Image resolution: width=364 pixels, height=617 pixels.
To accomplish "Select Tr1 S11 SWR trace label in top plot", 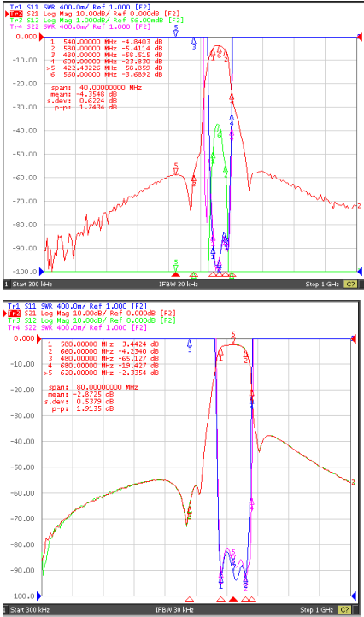I will pyautogui.click(x=80, y=7).
